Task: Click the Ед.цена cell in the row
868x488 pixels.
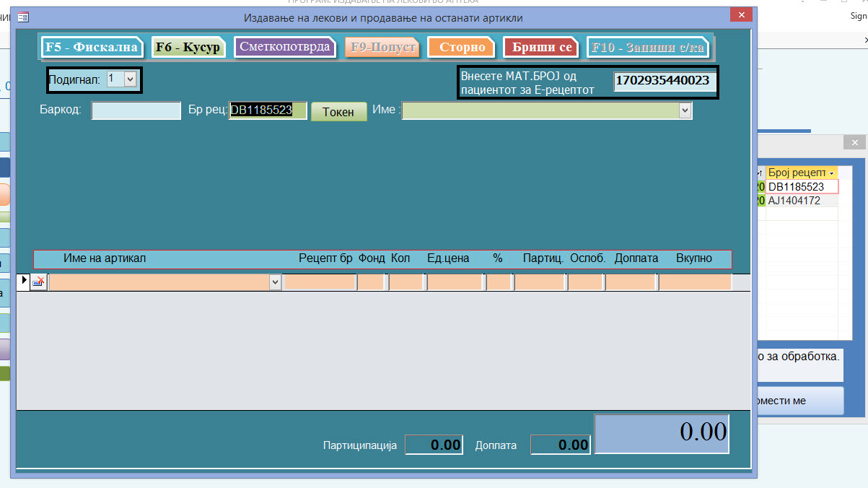Action: pos(455,282)
